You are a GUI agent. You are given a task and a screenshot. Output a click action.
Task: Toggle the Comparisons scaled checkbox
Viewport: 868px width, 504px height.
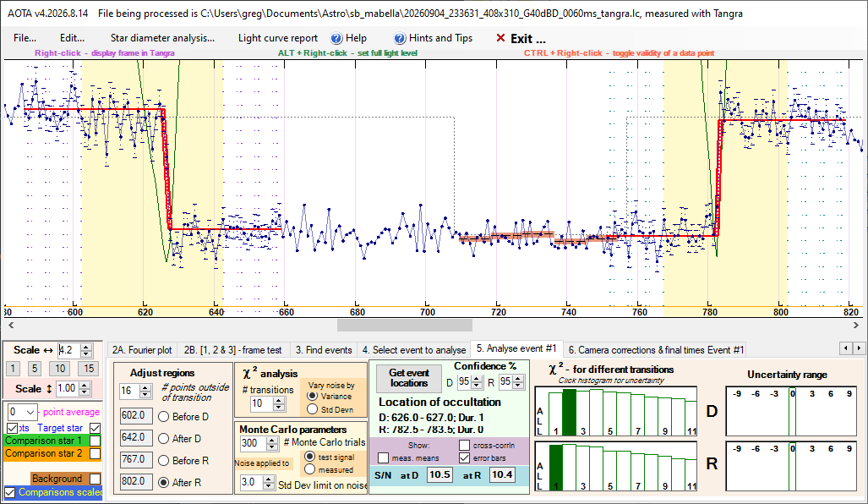pyautogui.click(x=10, y=492)
